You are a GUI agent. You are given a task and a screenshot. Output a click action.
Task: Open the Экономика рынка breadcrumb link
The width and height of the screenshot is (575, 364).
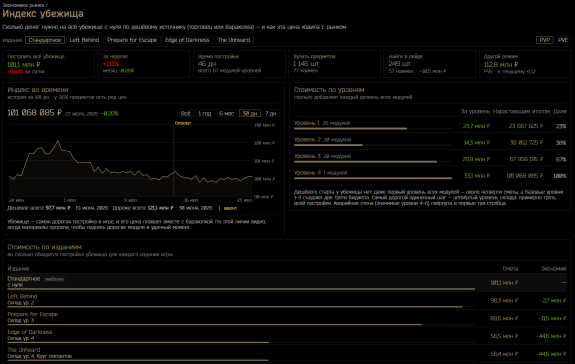point(23,5)
